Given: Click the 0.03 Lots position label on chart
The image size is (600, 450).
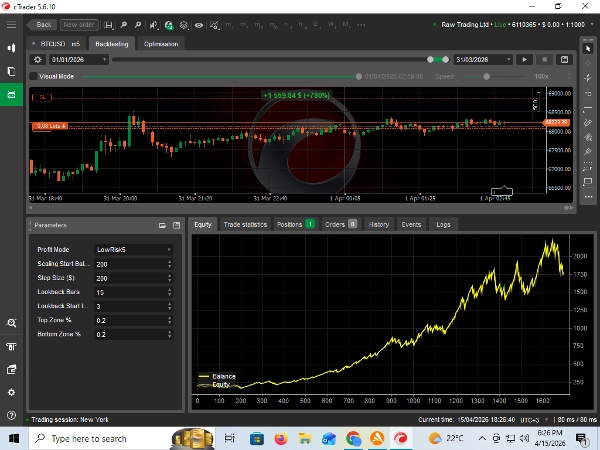Looking at the screenshot, I should 50,126.
